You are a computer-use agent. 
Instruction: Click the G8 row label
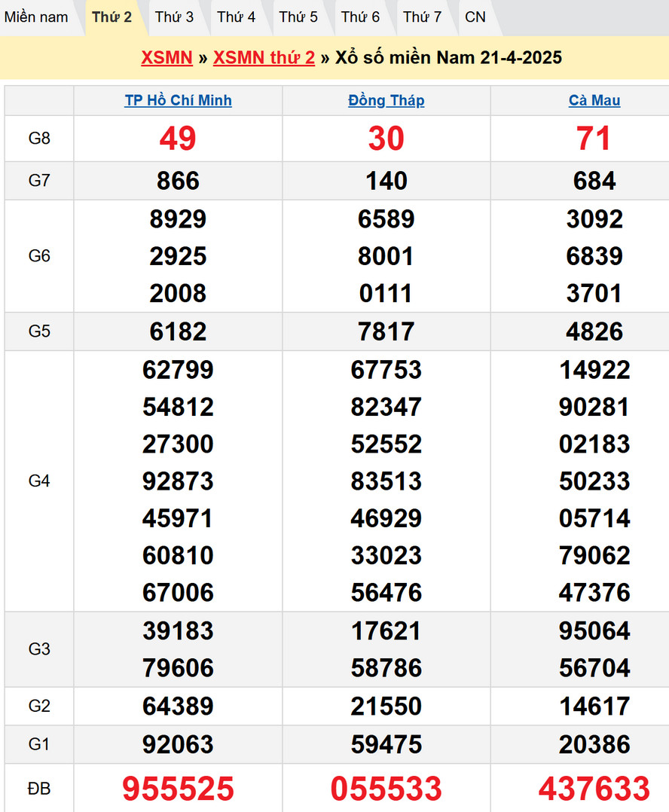39,139
